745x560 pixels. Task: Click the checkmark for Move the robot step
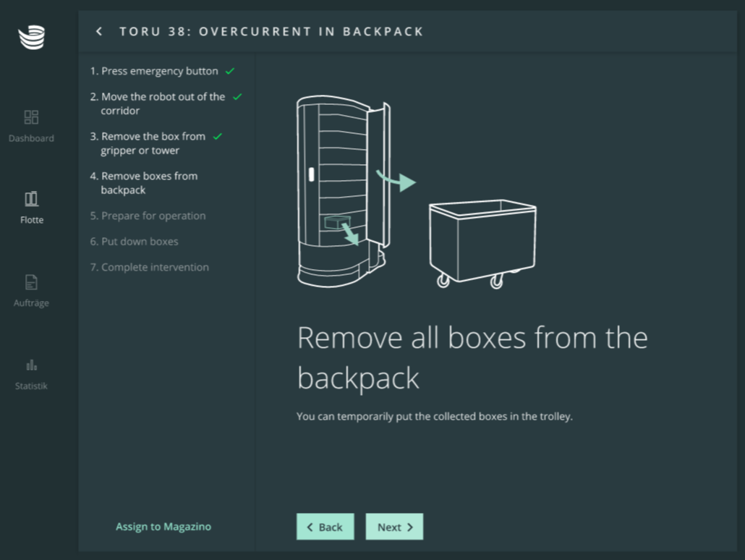[x=237, y=97]
